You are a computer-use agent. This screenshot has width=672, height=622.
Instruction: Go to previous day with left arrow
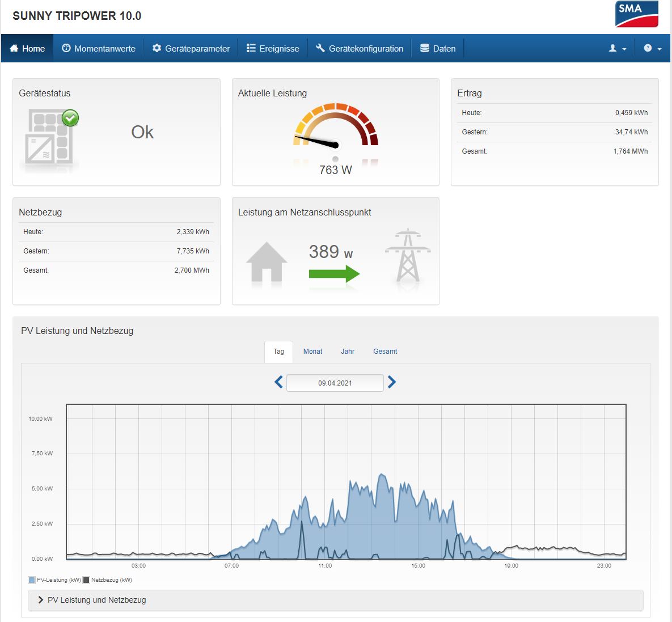(278, 382)
